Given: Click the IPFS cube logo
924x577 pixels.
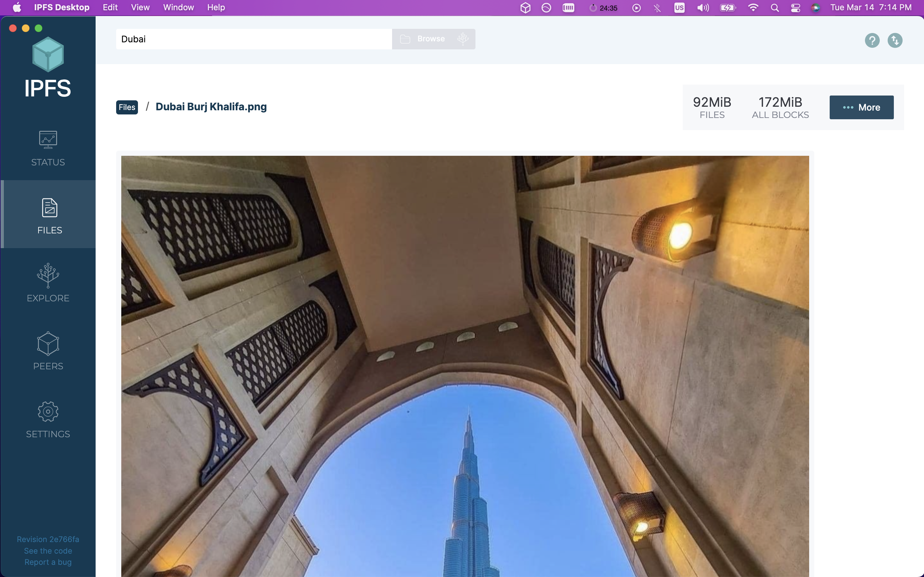Looking at the screenshot, I should click(x=48, y=54).
